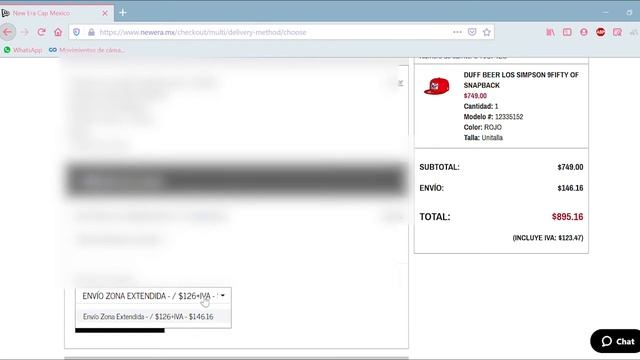Go back with the browser back arrow
Viewport: 640px width, 360px height.
(x=8, y=32)
